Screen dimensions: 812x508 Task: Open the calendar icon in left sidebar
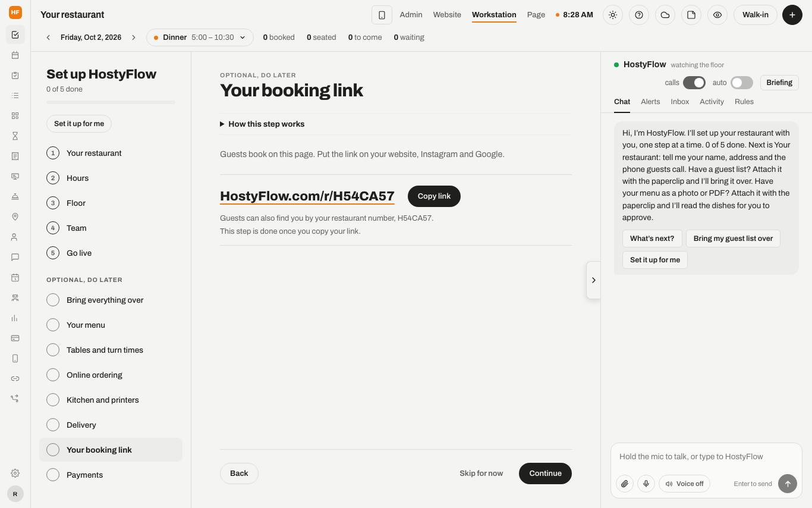tap(15, 55)
